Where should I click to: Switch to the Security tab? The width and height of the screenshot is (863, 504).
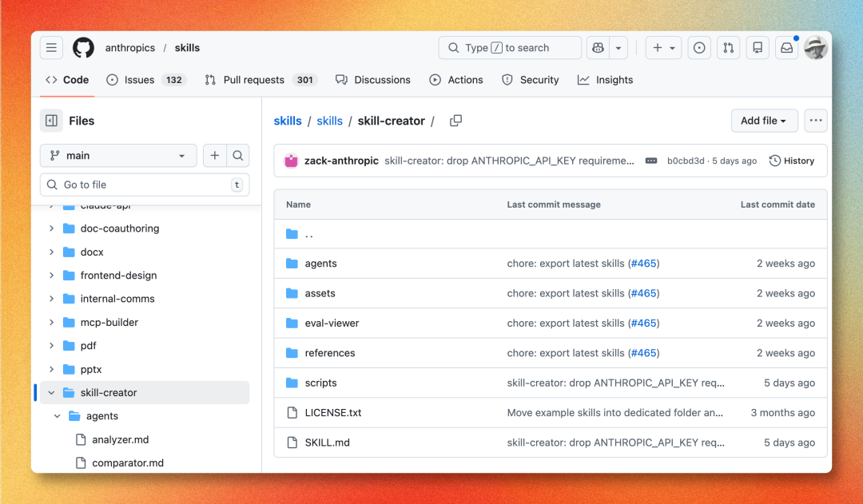click(531, 80)
